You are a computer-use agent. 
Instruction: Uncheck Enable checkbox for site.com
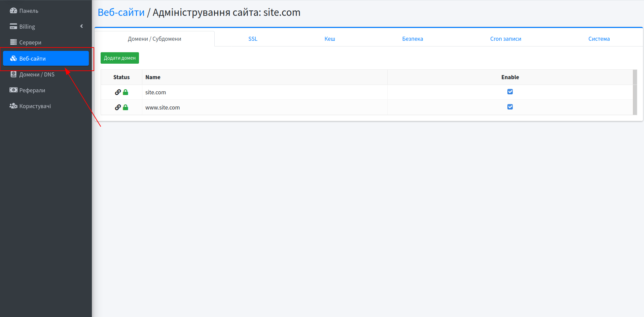tap(510, 92)
